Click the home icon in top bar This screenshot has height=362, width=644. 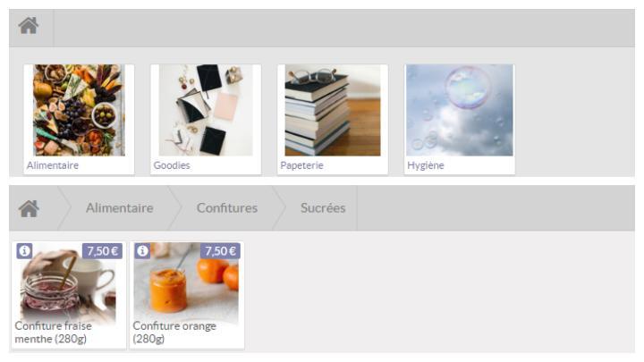click(29, 26)
